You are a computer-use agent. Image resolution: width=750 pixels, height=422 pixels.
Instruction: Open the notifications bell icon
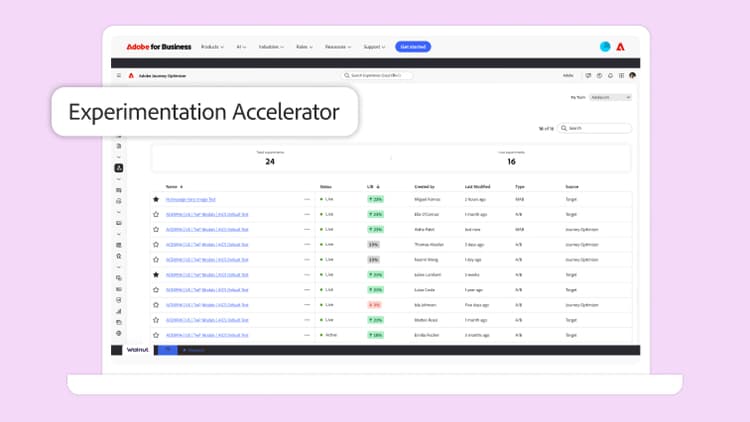click(x=610, y=76)
